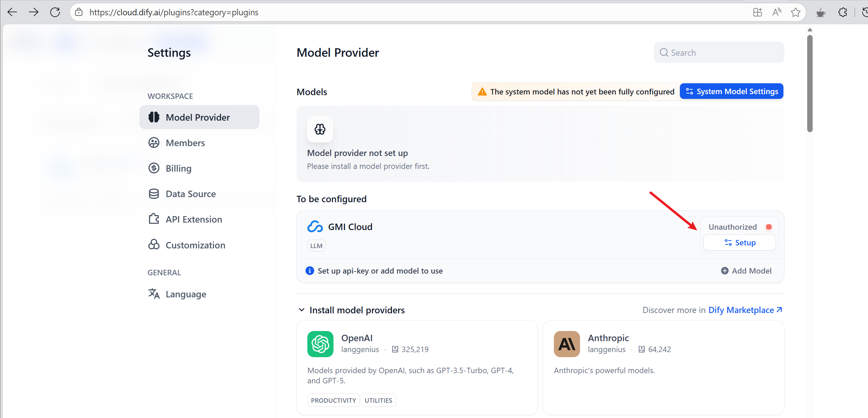The width and height of the screenshot is (868, 418).
Task: Select the Members sidebar icon
Action: point(154,143)
